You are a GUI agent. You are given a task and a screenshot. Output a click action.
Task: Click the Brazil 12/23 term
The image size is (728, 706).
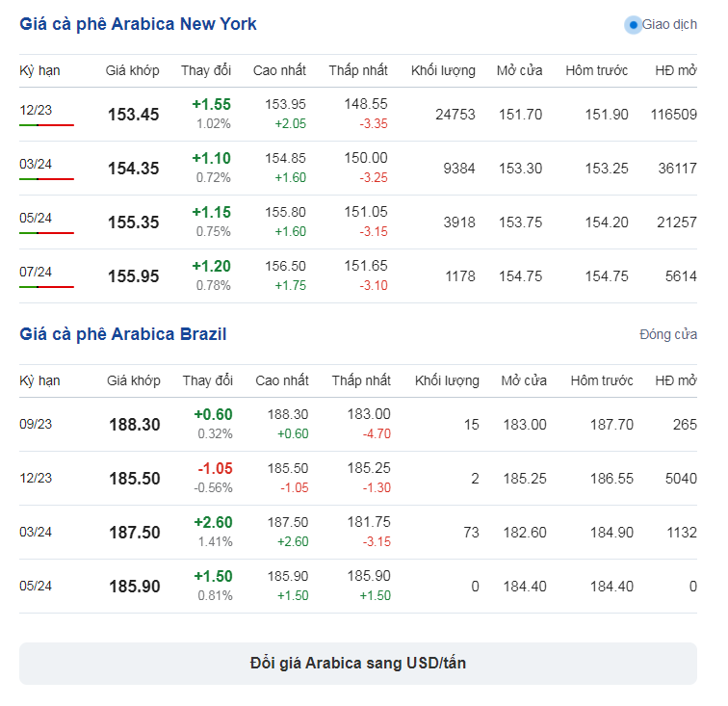(36, 478)
